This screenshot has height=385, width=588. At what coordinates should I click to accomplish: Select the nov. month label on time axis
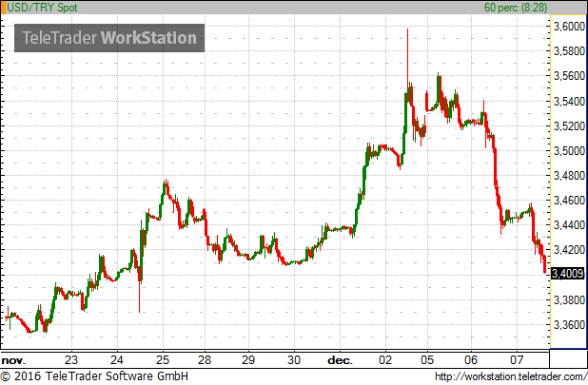(x=13, y=360)
